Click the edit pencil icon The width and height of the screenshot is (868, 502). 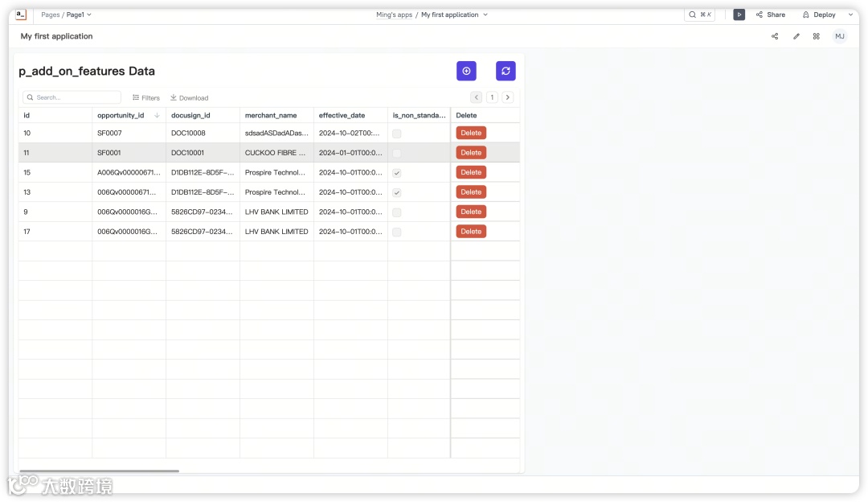tap(796, 36)
